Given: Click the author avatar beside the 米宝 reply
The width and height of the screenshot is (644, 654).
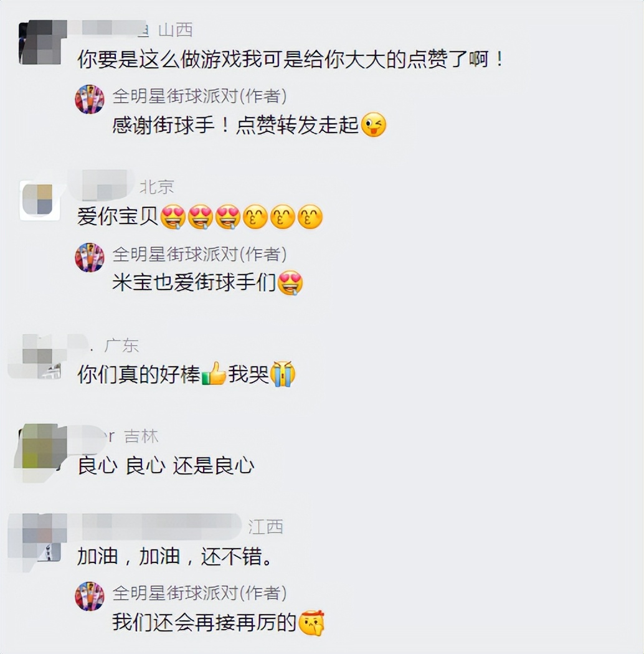Looking at the screenshot, I should [x=89, y=257].
